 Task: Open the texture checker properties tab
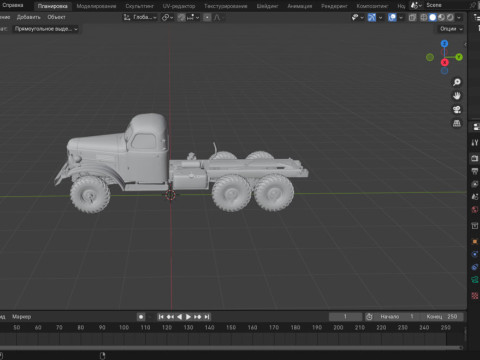[x=475, y=295]
